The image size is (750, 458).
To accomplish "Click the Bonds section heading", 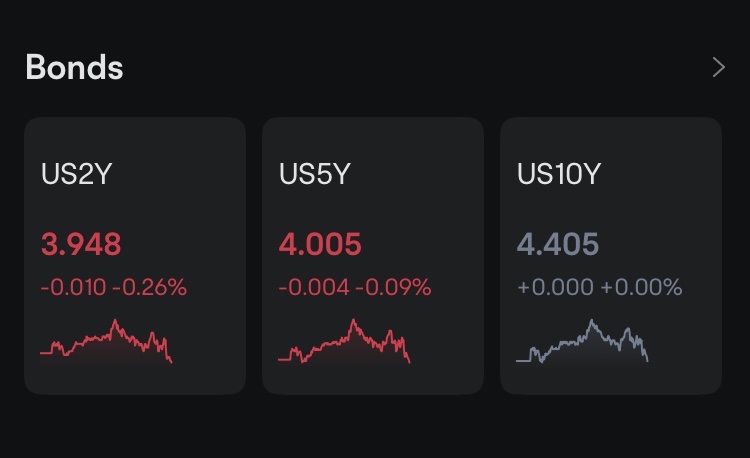I will (x=75, y=67).
